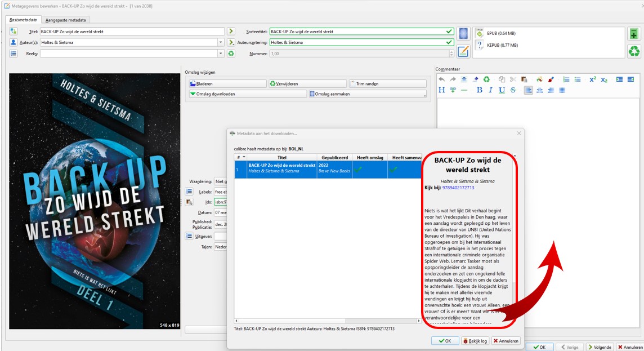Click the clipboard paste icon

(x=524, y=79)
